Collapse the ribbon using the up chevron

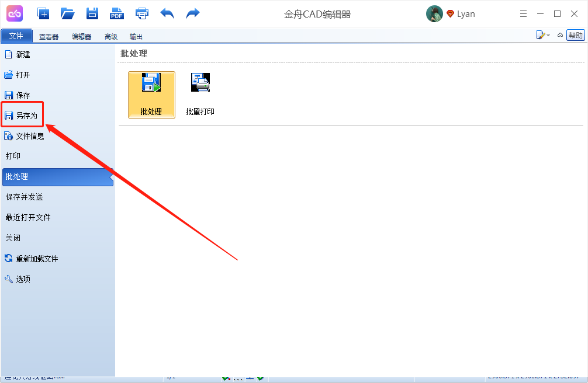[560, 34]
